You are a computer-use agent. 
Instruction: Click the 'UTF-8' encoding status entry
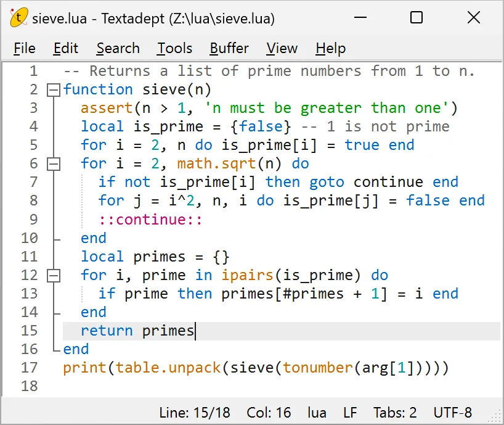pos(453,413)
